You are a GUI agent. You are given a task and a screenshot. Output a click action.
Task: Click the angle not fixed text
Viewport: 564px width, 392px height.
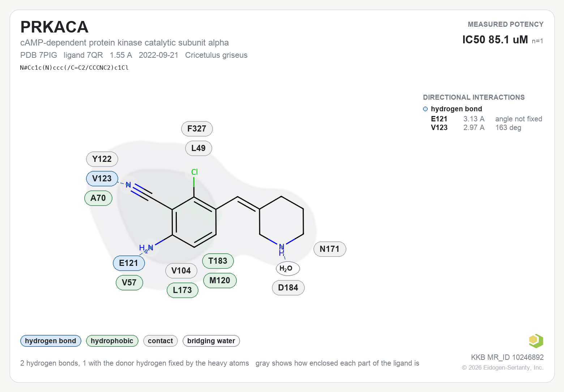point(519,119)
